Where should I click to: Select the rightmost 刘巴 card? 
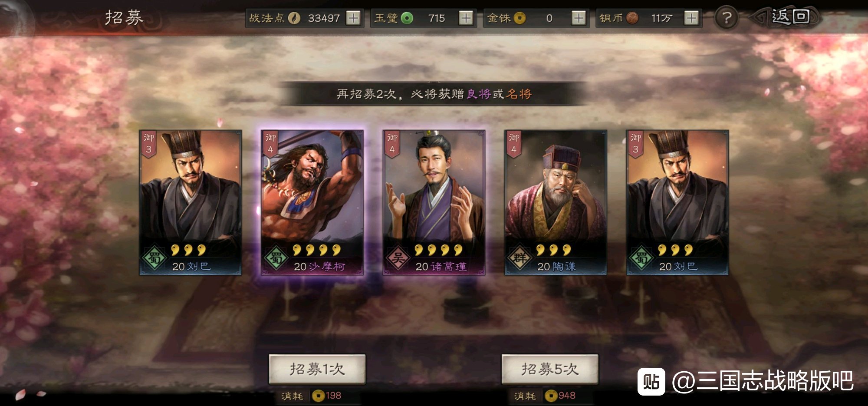pos(677,202)
